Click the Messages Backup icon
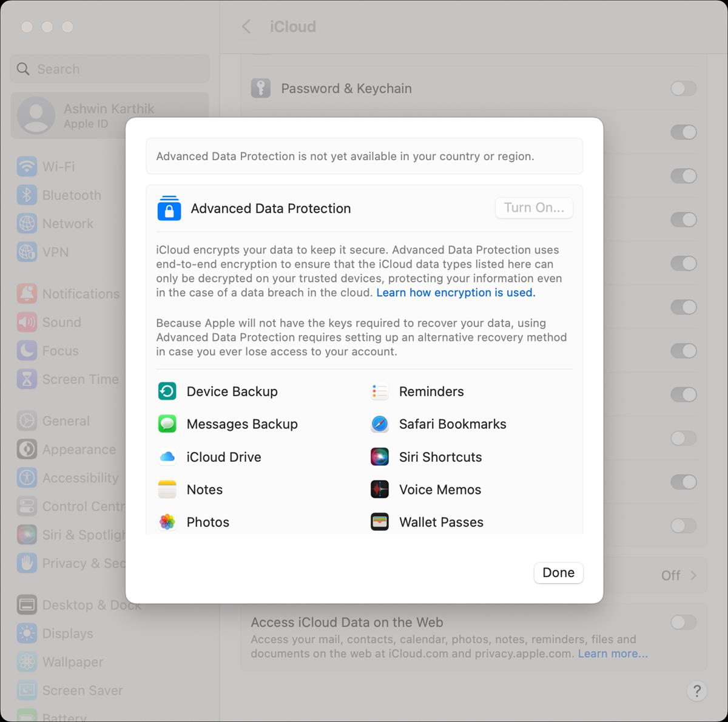Viewport: 728px width, 722px height. pyautogui.click(x=167, y=424)
